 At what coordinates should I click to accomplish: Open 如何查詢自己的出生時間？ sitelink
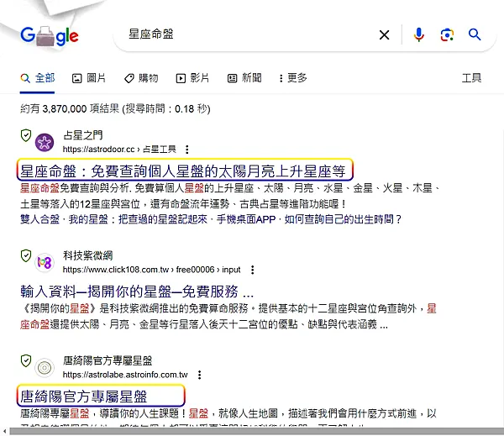(344, 219)
